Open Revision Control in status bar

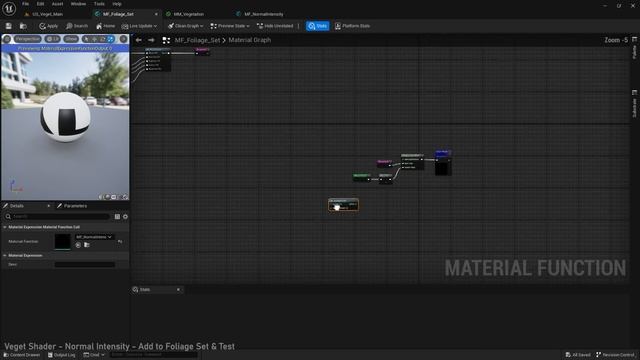point(615,355)
